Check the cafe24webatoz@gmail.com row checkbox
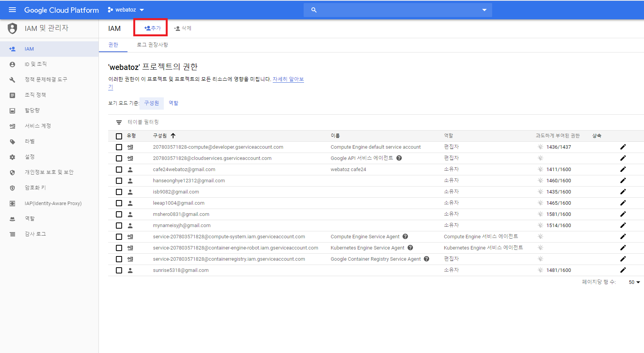This screenshot has width=644, height=353. 119,170
